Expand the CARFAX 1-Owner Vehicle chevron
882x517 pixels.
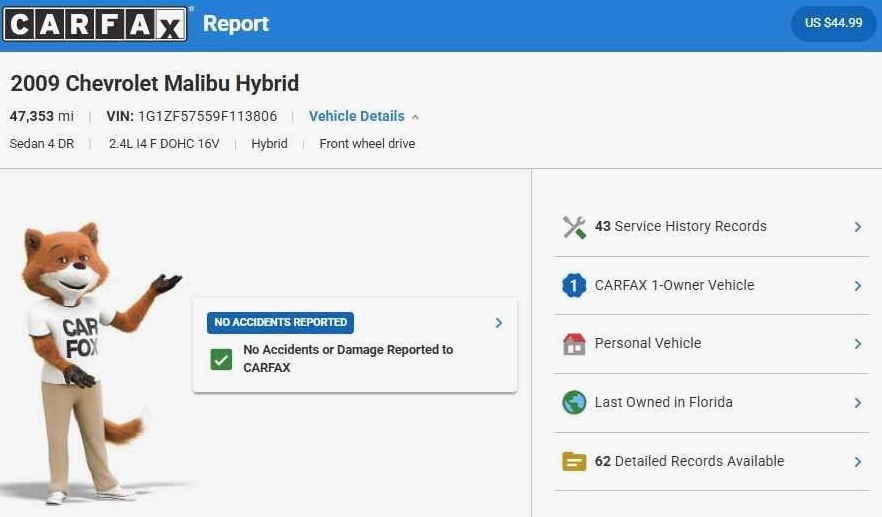coord(858,286)
